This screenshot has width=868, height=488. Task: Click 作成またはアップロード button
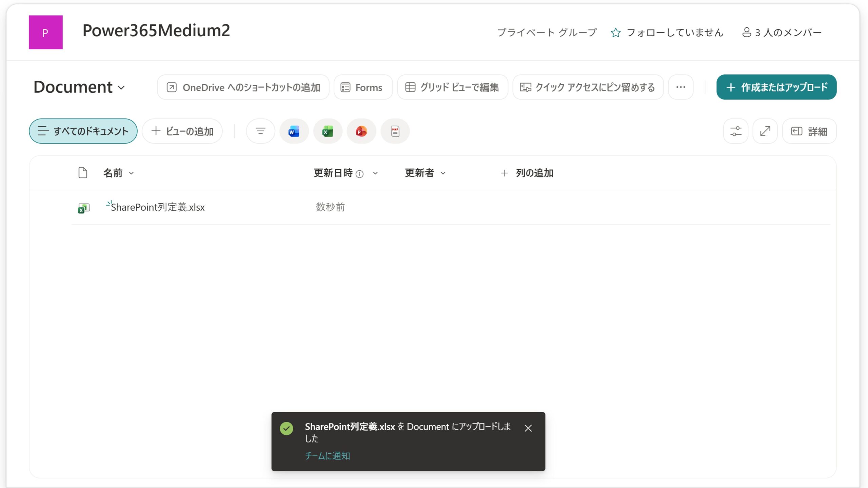point(776,87)
